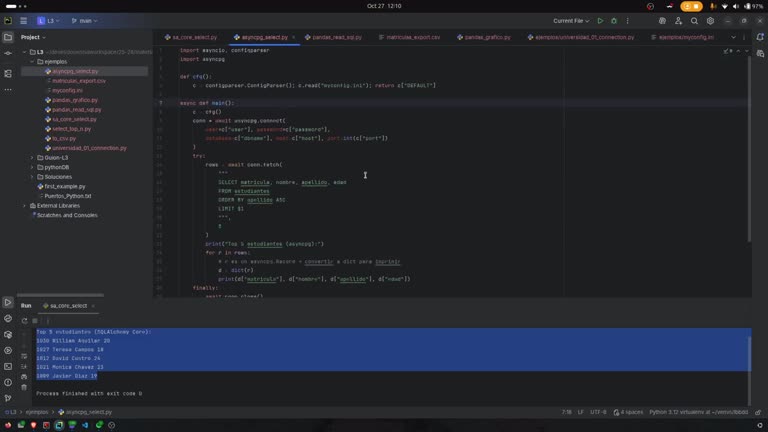Toggle scroll-to-end in the Run console

click(24, 366)
